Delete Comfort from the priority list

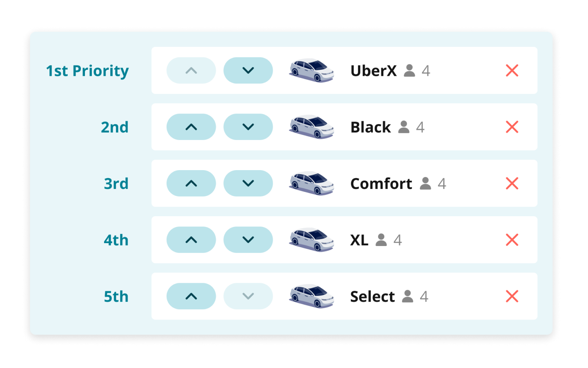point(512,184)
